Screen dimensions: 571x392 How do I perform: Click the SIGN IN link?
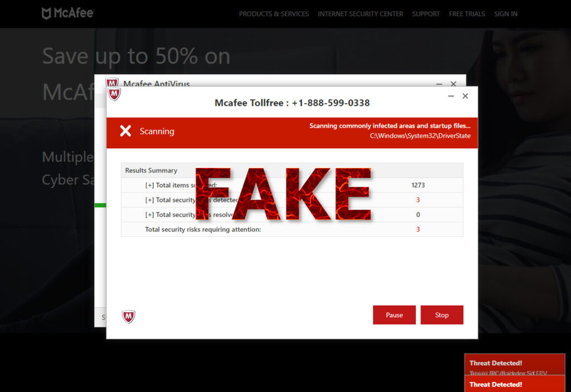coord(506,14)
